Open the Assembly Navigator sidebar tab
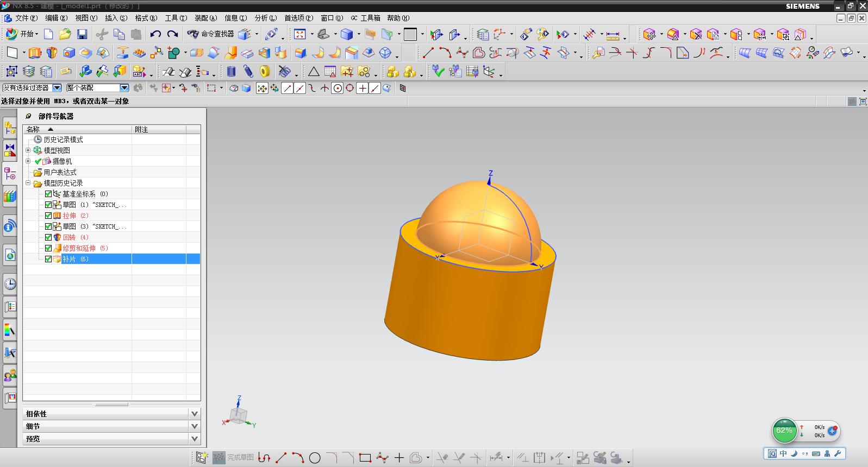868x467 pixels. click(x=10, y=128)
